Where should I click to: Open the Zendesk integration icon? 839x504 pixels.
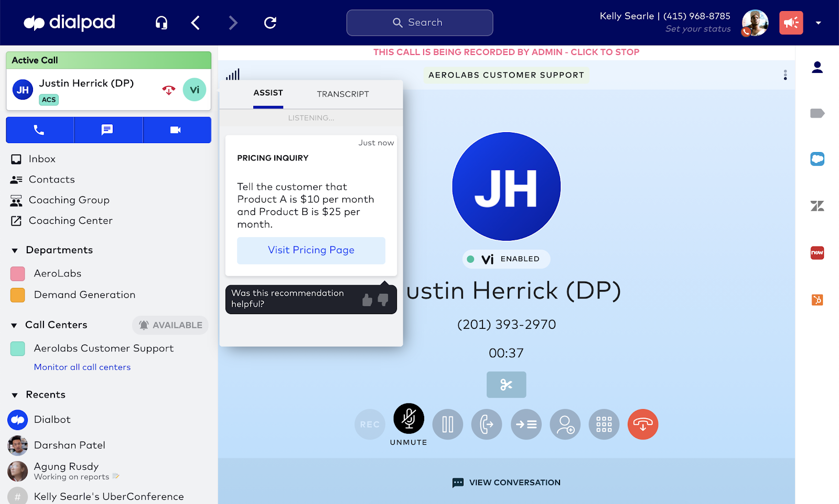[817, 206]
